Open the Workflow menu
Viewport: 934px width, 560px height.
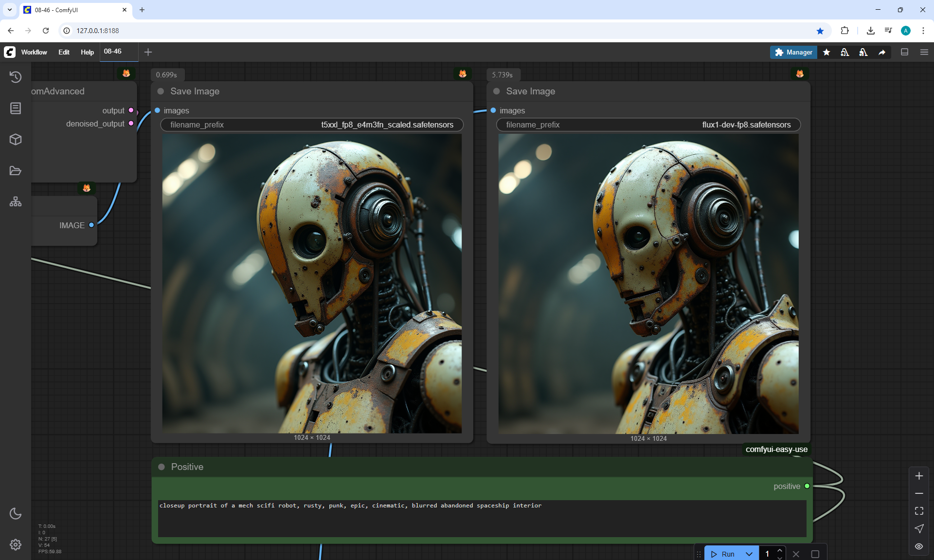coord(34,52)
